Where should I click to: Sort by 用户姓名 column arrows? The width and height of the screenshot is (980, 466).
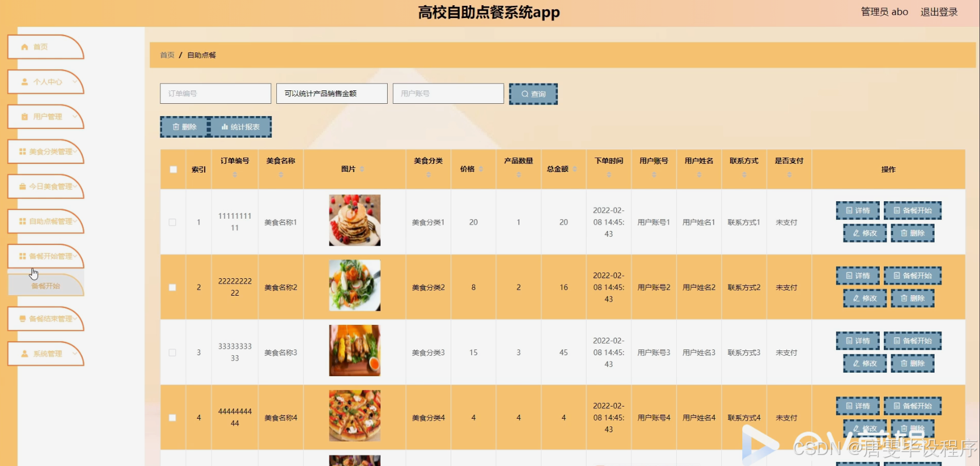[x=699, y=174]
